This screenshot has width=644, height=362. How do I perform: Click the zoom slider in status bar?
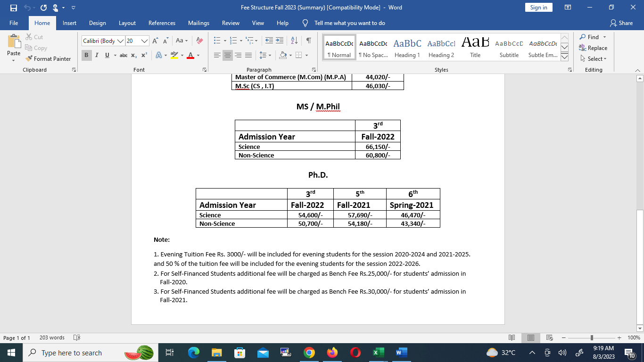click(x=592, y=338)
